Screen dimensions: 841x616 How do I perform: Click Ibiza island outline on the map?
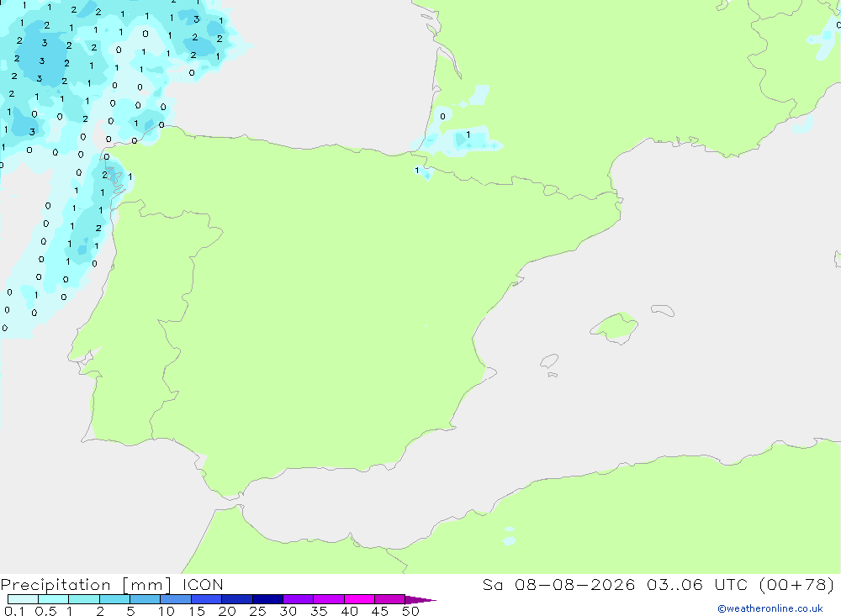point(549,361)
